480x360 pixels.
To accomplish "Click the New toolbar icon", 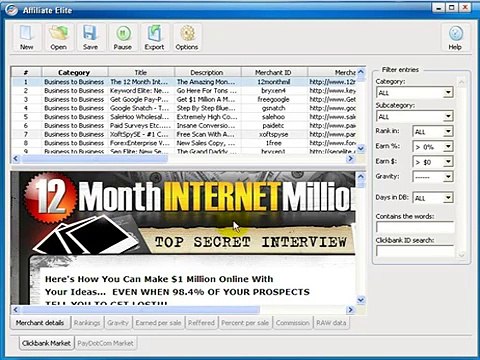I will click(27, 37).
